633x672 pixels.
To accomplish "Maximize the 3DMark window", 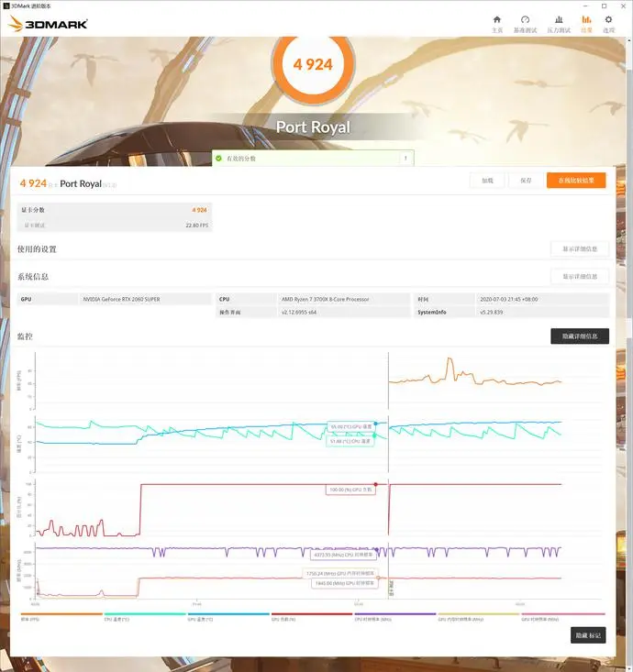I will pyautogui.click(x=605, y=6).
